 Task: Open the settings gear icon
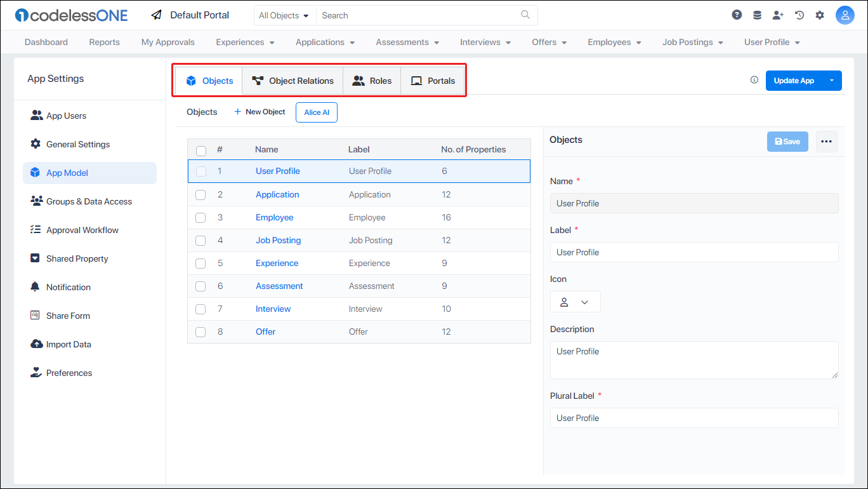[820, 14]
